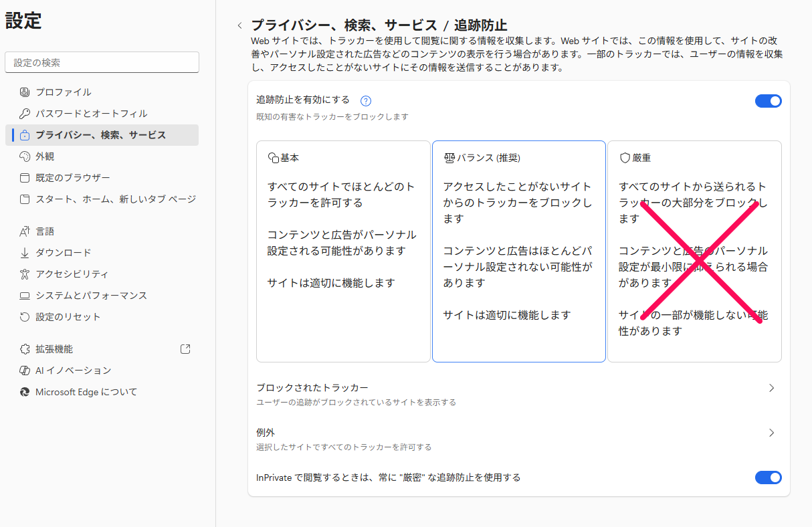This screenshot has height=527, width=812.
Task: Click the appearance (外観) palette icon
Action: (x=25, y=156)
